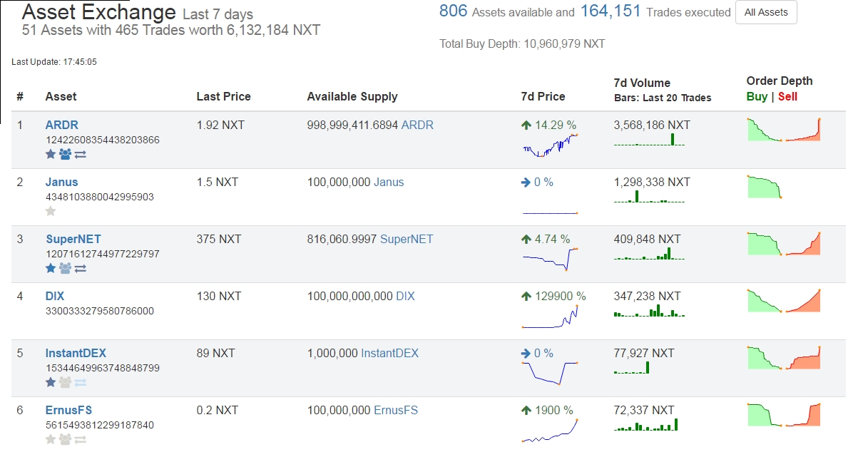
Task: Click the SuperNET order depth chart
Action: tap(784, 244)
